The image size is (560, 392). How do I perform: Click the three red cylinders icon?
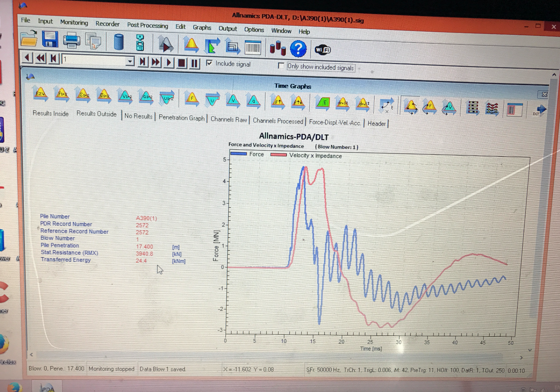tap(278, 48)
